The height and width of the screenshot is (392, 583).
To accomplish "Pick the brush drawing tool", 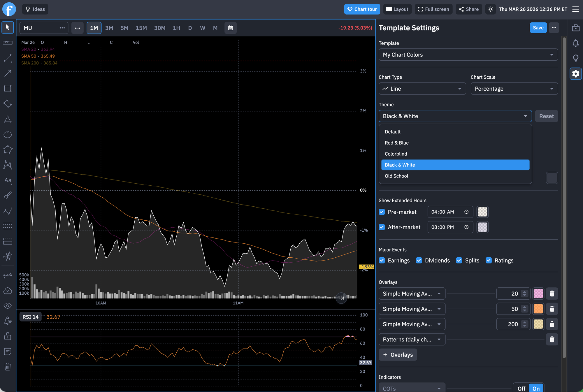I will 8,196.
